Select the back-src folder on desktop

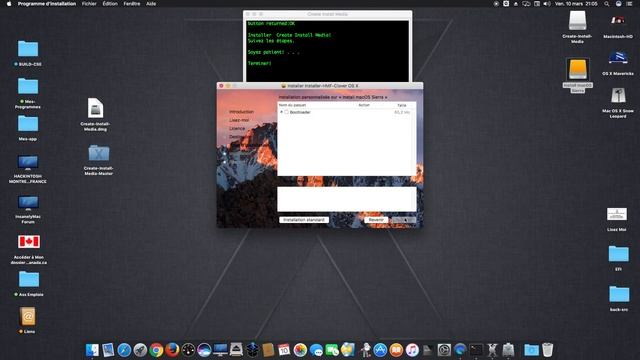click(619, 294)
